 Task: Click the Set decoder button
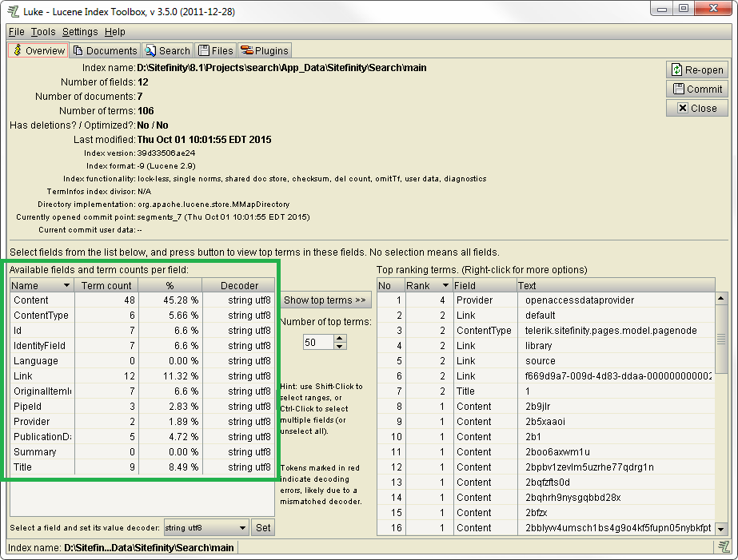tap(263, 528)
